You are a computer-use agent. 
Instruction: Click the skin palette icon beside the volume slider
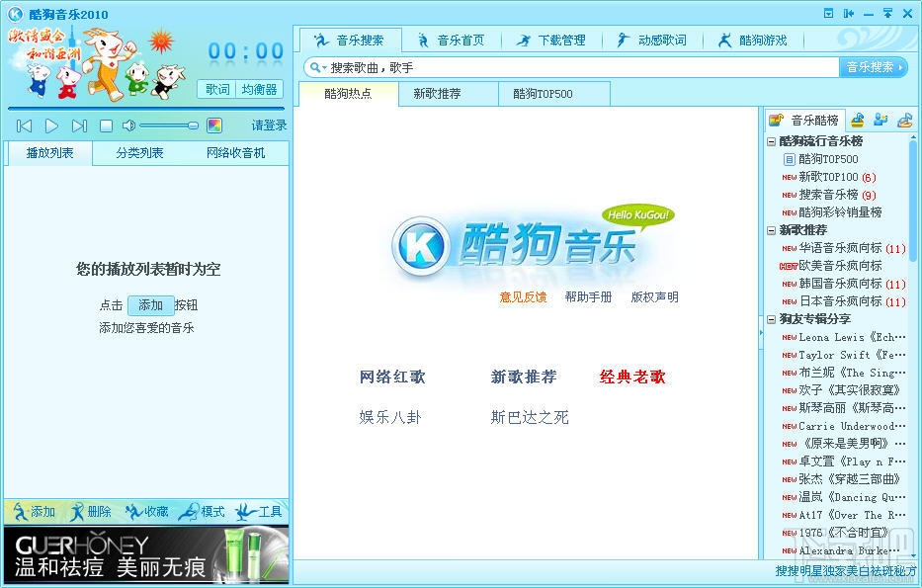215,126
